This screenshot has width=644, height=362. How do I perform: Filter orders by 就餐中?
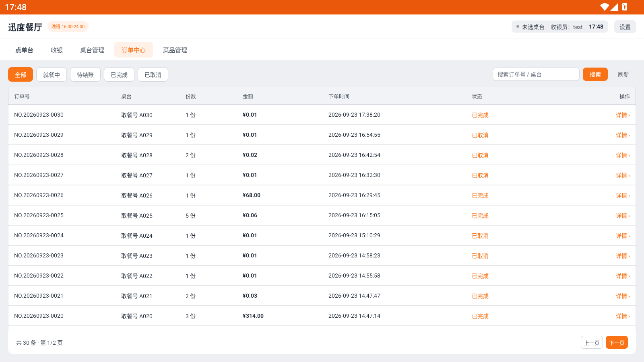tap(52, 75)
